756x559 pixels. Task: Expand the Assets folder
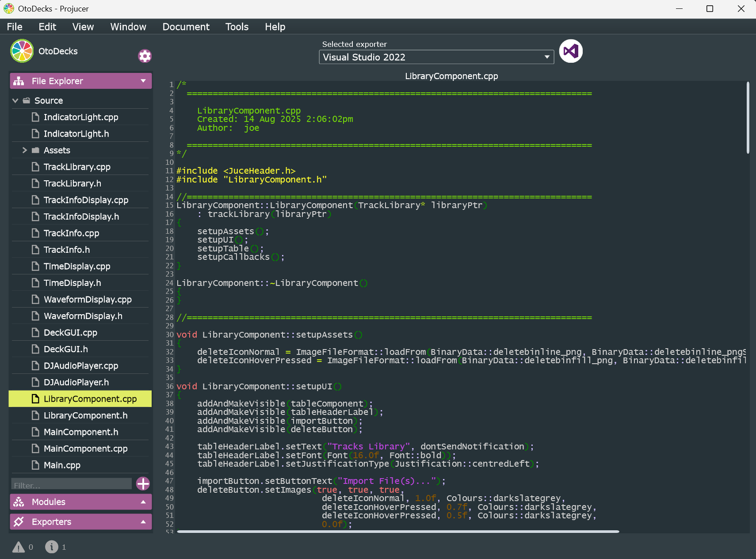click(x=25, y=150)
